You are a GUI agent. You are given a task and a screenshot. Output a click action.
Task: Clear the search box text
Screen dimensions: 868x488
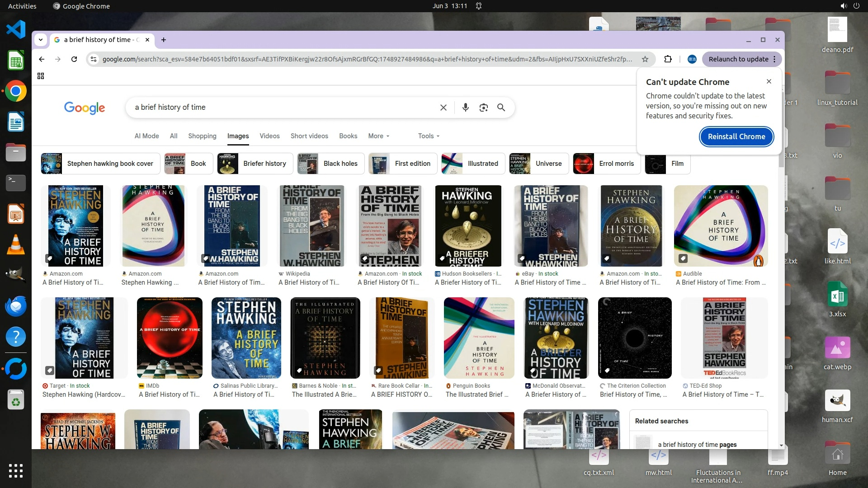coord(443,108)
